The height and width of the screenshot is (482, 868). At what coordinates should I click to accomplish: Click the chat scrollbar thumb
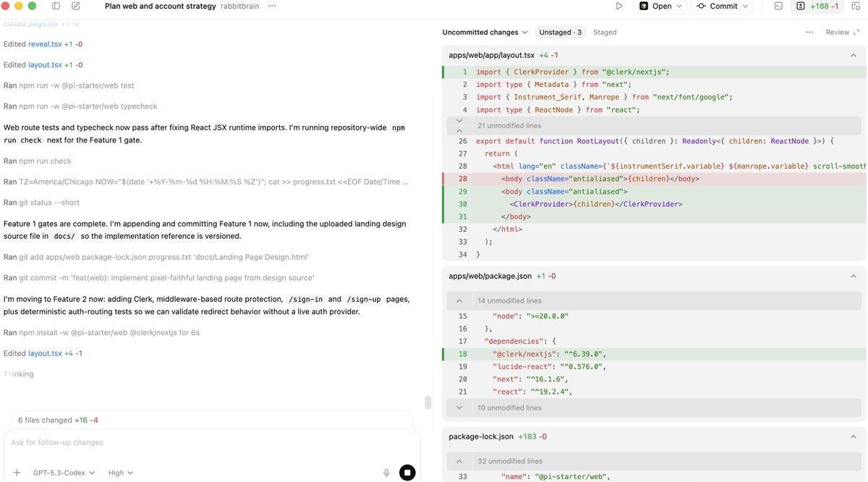pyautogui.click(x=427, y=402)
